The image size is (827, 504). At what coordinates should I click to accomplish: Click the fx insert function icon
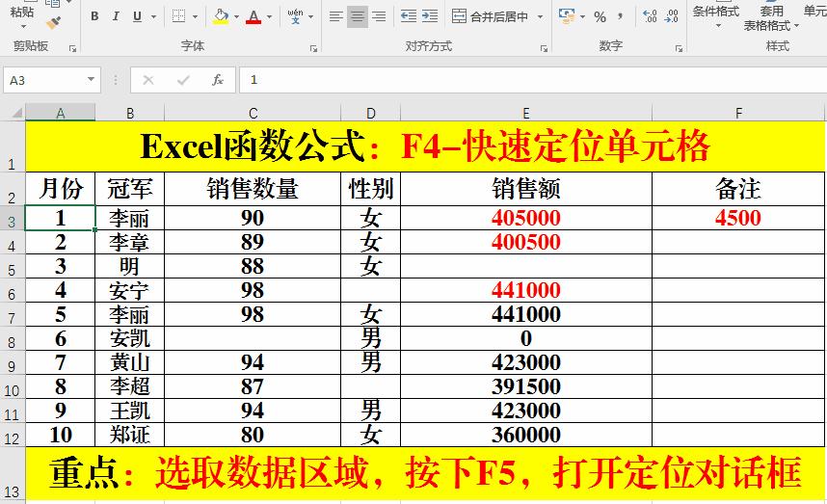click(217, 80)
